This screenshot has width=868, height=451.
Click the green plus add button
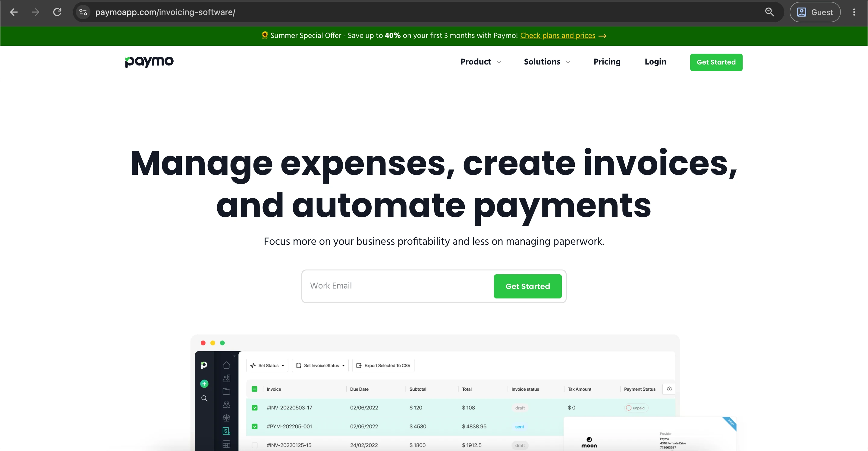204,383
